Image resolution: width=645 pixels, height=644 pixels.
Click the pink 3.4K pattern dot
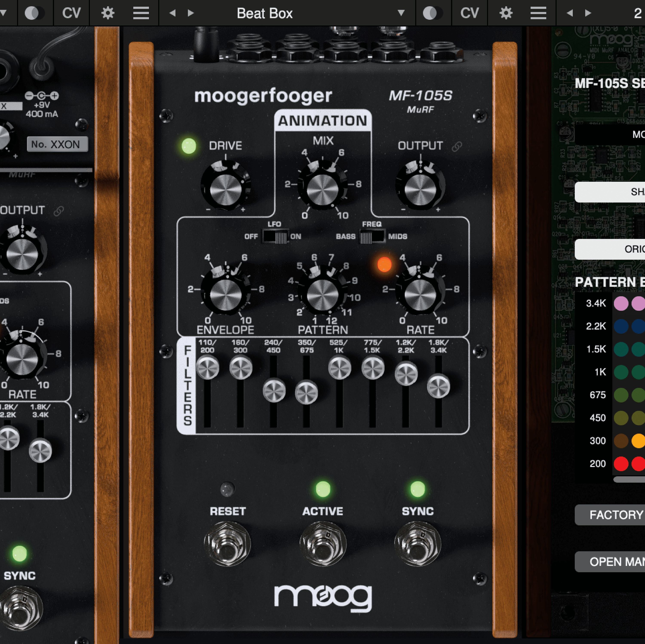pos(621,303)
